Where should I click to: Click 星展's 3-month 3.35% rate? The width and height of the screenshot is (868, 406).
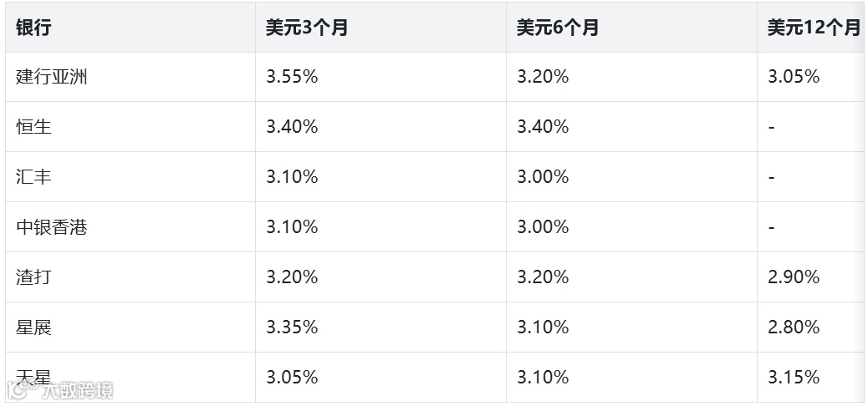pyautogui.click(x=292, y=327)
